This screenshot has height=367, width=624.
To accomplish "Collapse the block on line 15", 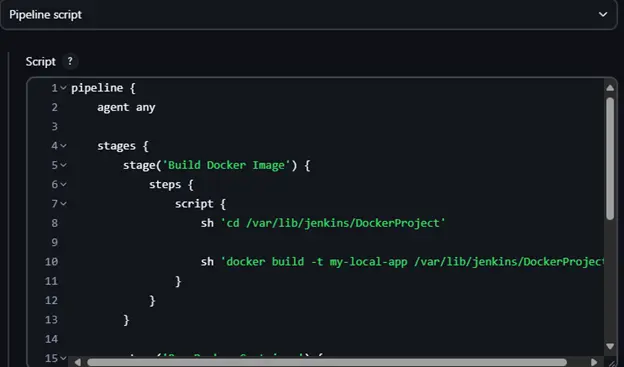I will (x=63, y=358).
